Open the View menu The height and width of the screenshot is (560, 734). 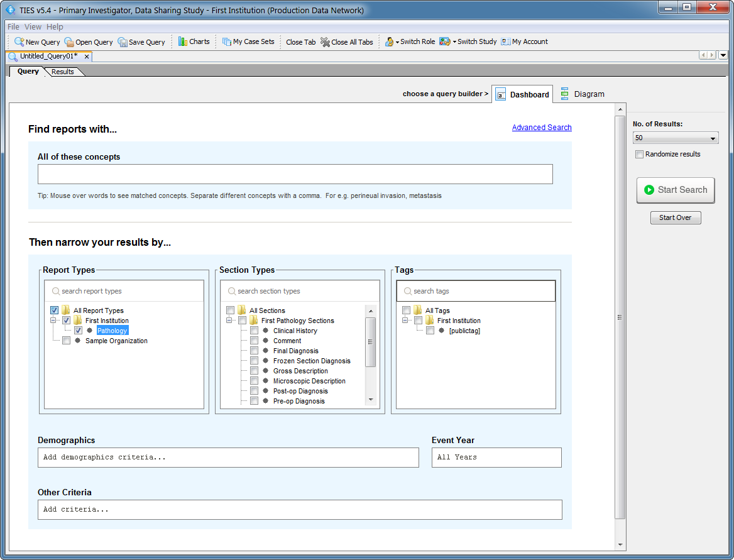click(x=33, y=26)
